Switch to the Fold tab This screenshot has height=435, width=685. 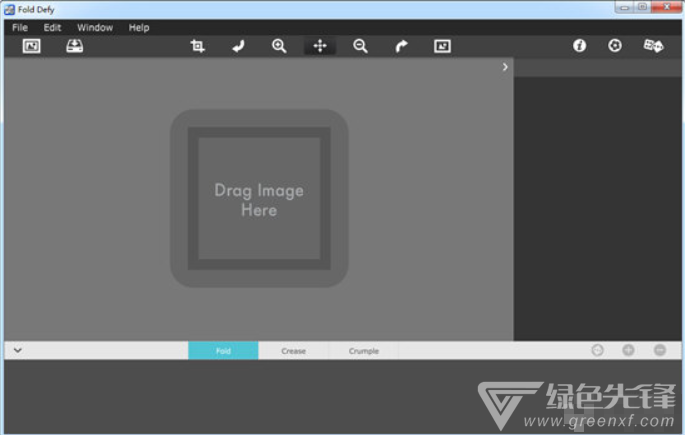[223, 351]
